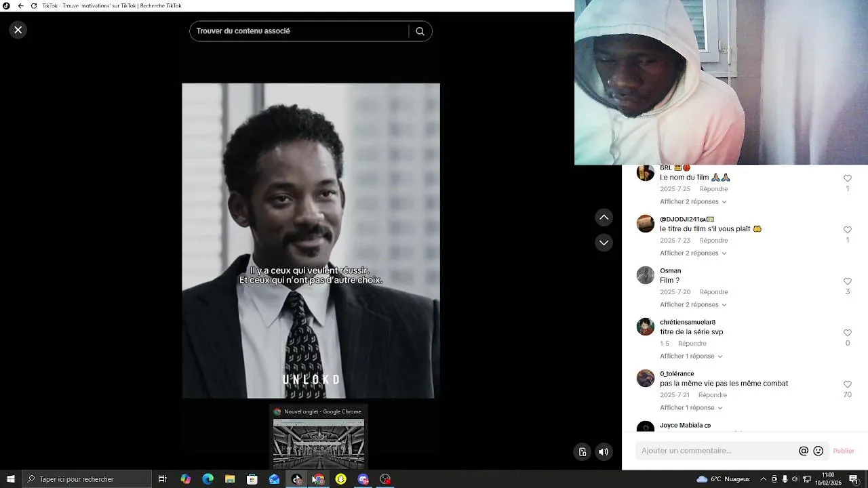
Task: Click the 'Nouvel onglet - Google Chrome' preview thumbnail
Action: coord(319,443)
